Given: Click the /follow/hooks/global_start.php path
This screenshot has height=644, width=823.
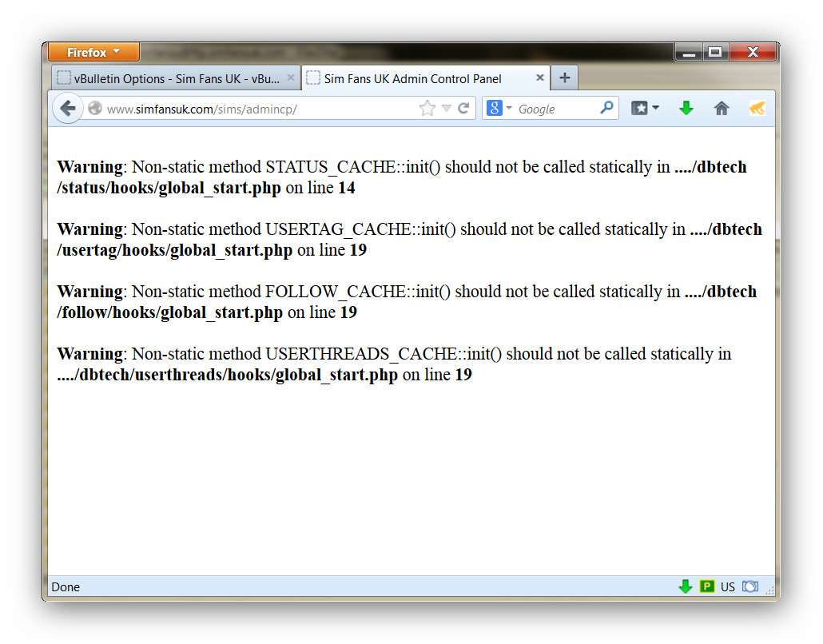Looking at the screenshot, I should pyautogui.click(x=170, y=313).
